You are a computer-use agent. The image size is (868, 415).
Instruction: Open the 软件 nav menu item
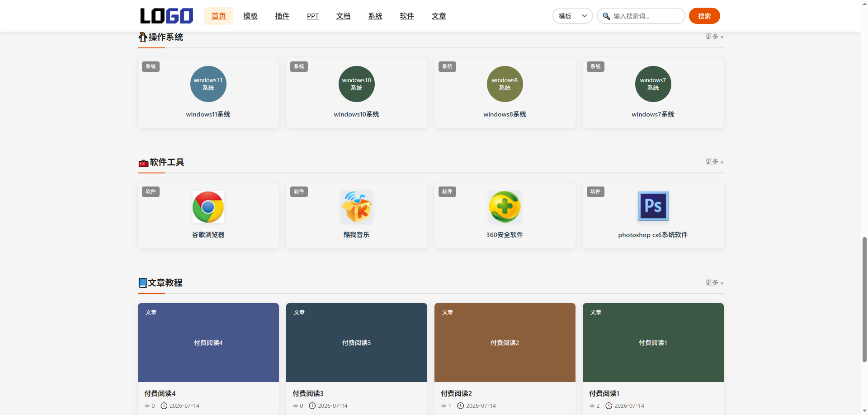click(x=407, y=16)
